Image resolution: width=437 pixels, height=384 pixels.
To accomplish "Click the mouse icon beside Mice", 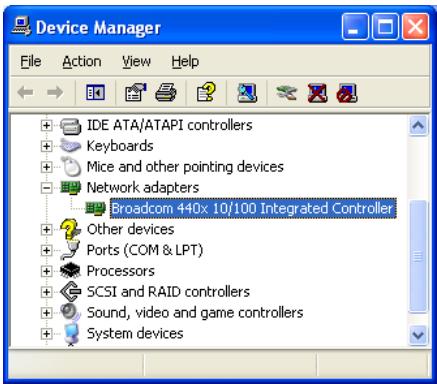I will [71, 166].
